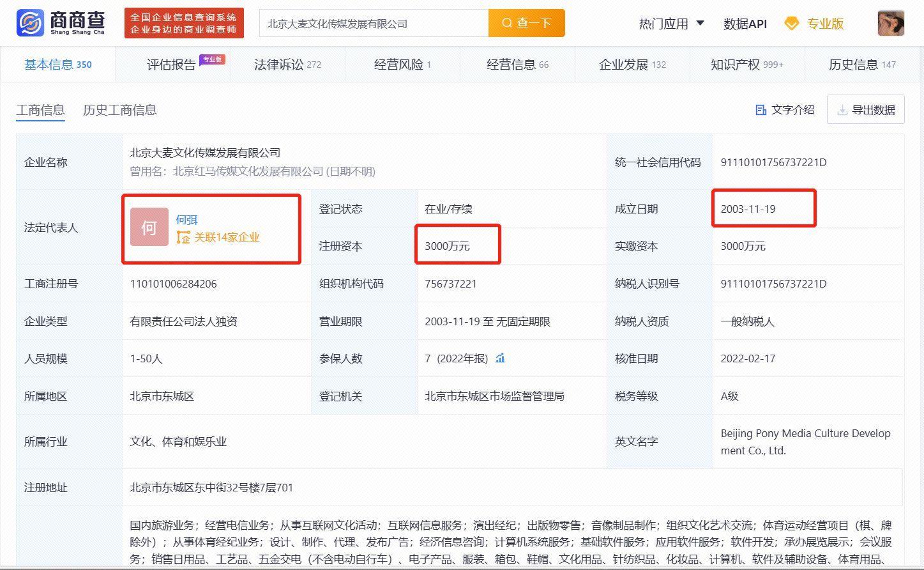924x570 pixels.
Task: Click 税务等级 value A级
Action: (x=729, y=396)
